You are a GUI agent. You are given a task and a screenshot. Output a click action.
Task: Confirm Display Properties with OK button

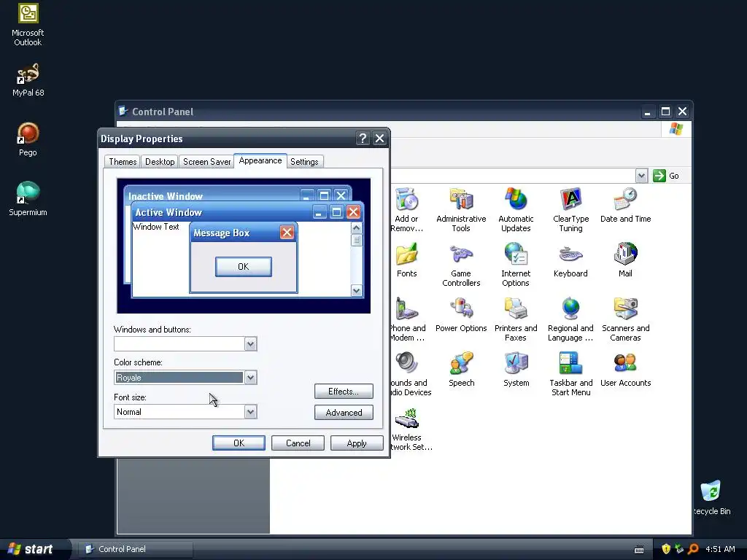point(239,443)
